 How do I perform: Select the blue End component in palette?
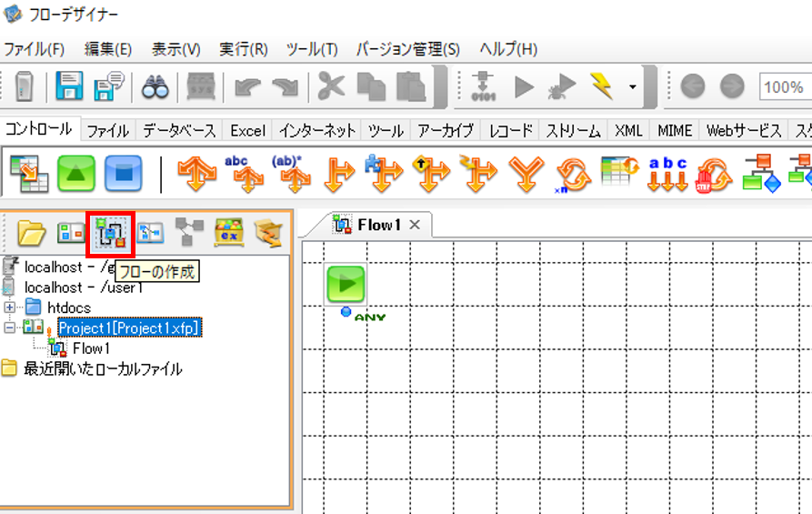click(x=124, y=174)
